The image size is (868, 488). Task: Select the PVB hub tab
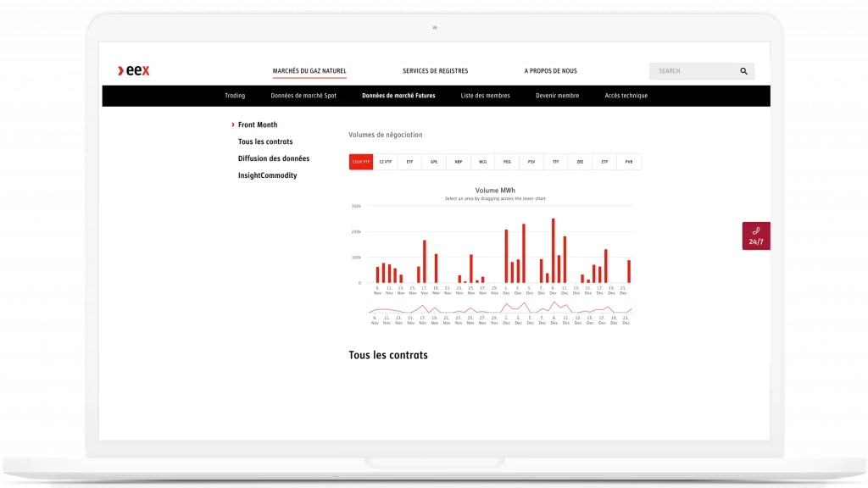(x=629, y=162)
